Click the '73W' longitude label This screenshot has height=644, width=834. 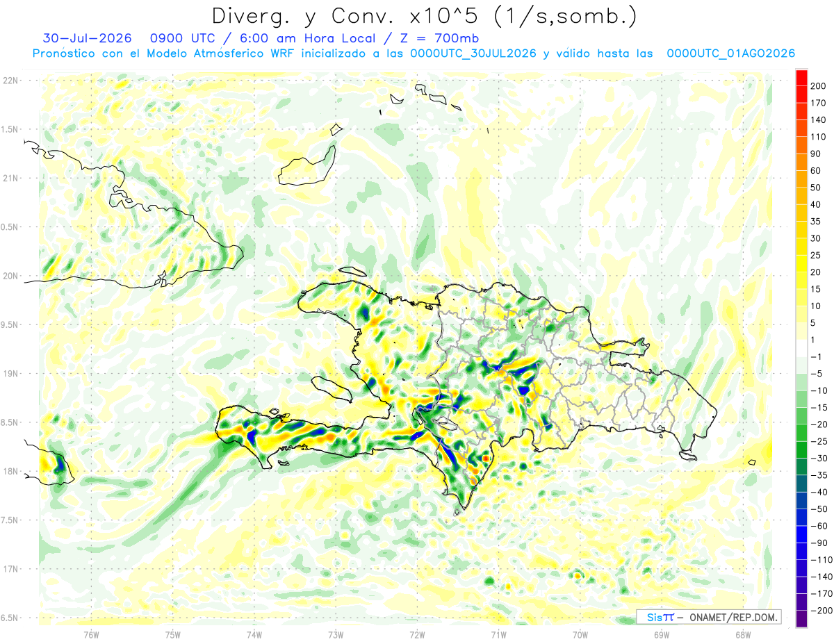336,634
